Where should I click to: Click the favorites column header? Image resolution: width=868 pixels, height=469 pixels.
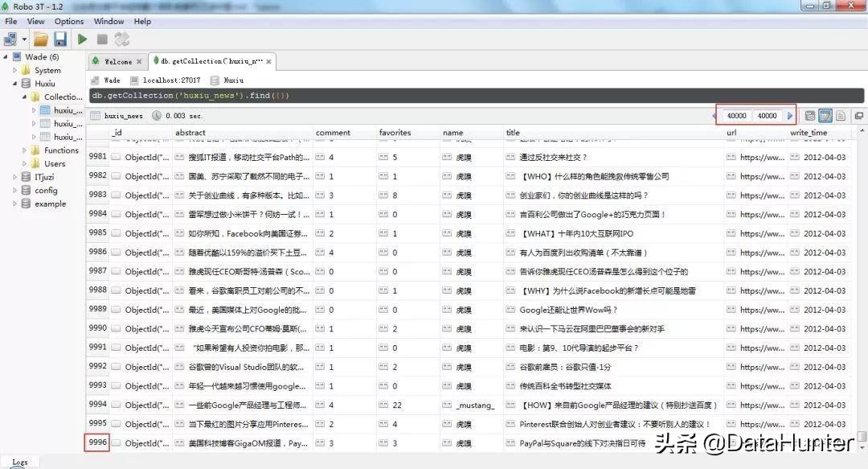click(x=408, y=133)
